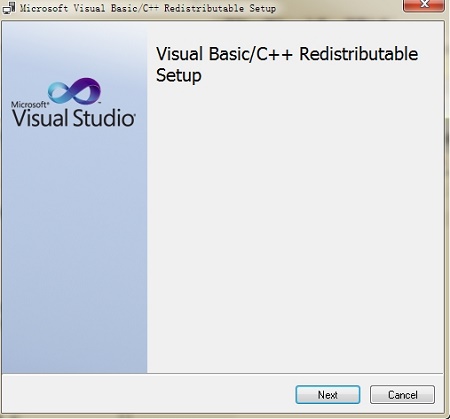450x419 pixels.
Task: Select the Visual Studio wordmark text
Action: pos(74,118)
